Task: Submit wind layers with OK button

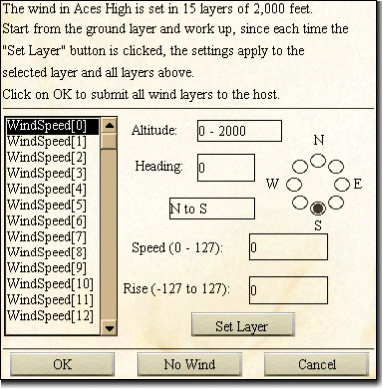Action: pyautogui.click(x=62, y=364)
